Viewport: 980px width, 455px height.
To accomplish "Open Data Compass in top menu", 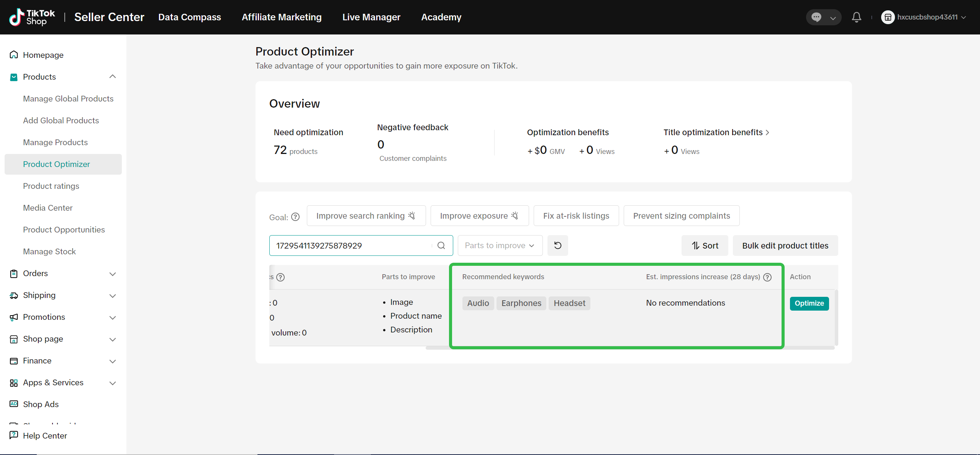I will point(189,17).
